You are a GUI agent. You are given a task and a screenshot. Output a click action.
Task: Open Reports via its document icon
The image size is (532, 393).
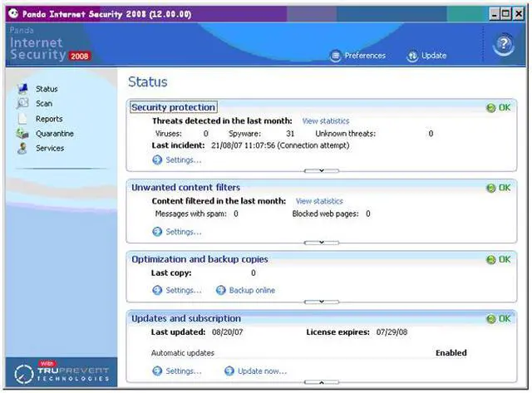click(22, 119)
